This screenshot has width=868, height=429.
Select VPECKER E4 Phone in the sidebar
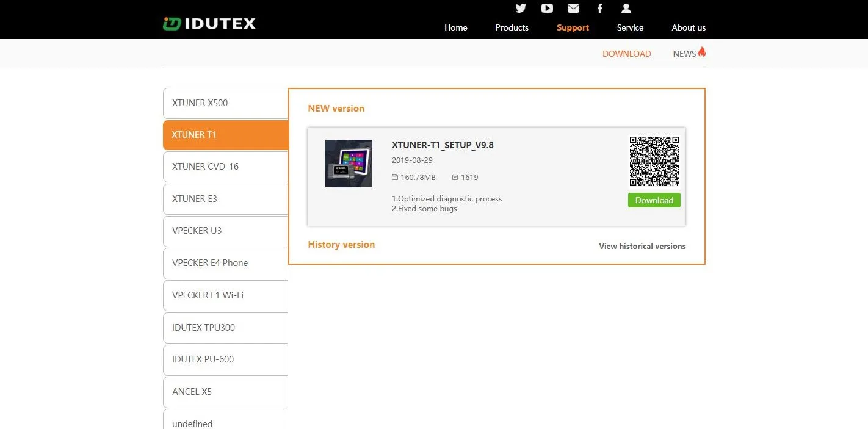[x=225, y=263]
